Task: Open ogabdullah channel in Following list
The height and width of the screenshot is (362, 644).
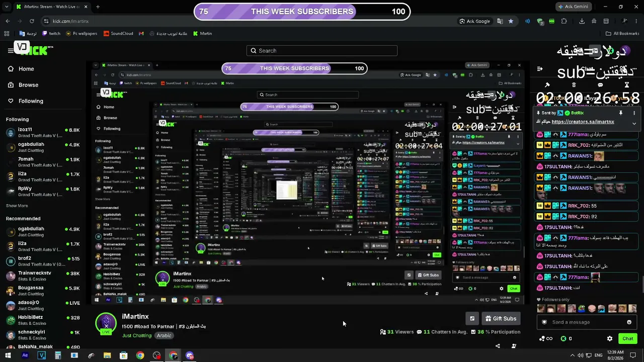Action: click(43, 147)
